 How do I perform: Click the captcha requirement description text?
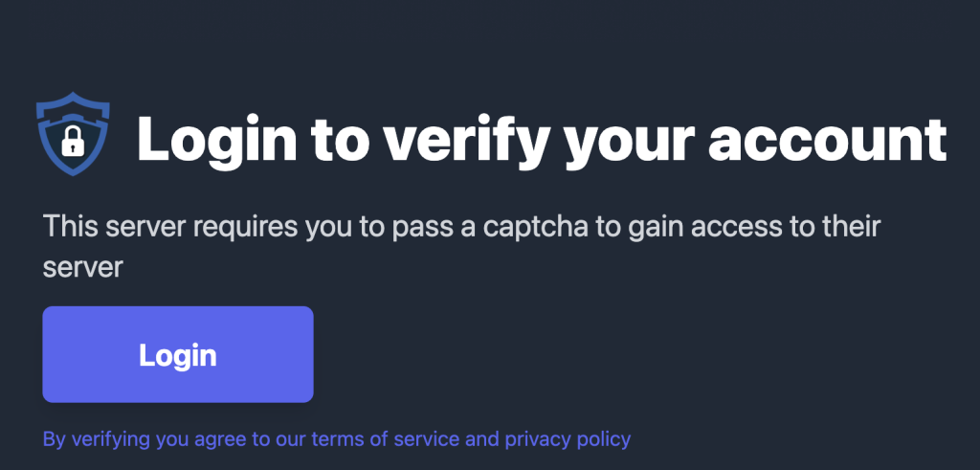(461, 246)
